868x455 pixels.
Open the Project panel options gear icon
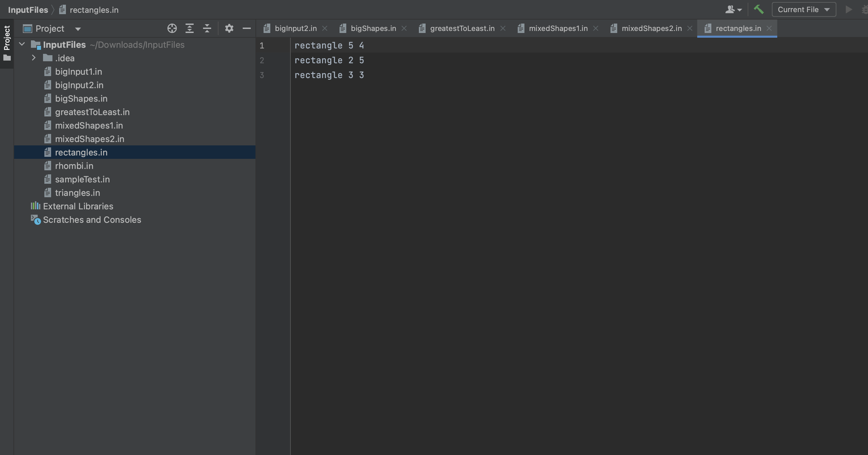click(230, 28)
